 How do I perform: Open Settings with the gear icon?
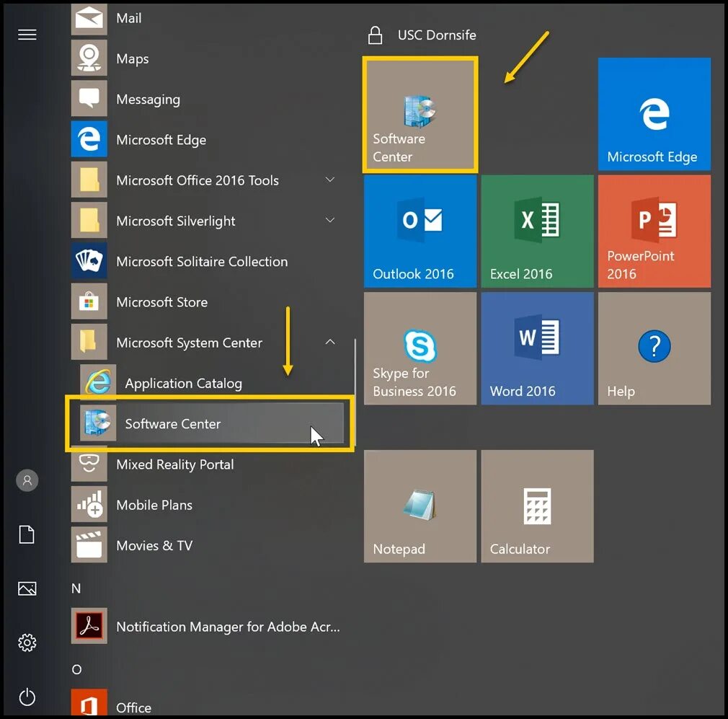pyautogui.click(x=27, y=643)
